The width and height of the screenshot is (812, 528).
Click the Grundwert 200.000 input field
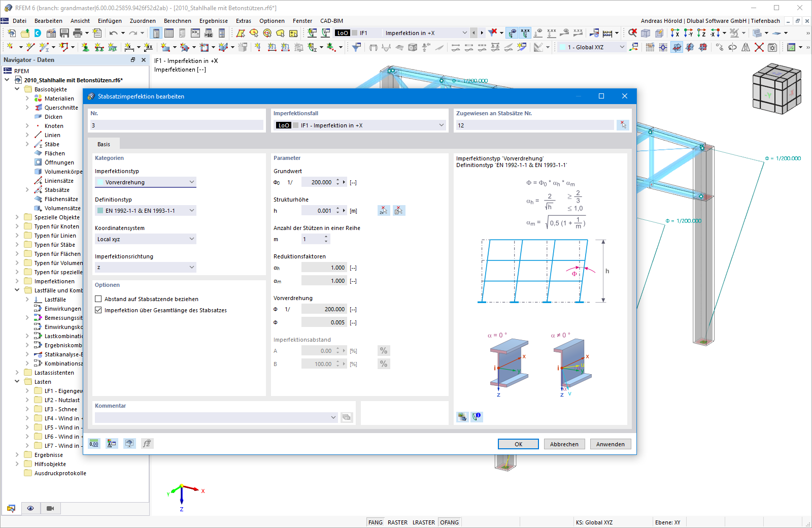[318, 182]
